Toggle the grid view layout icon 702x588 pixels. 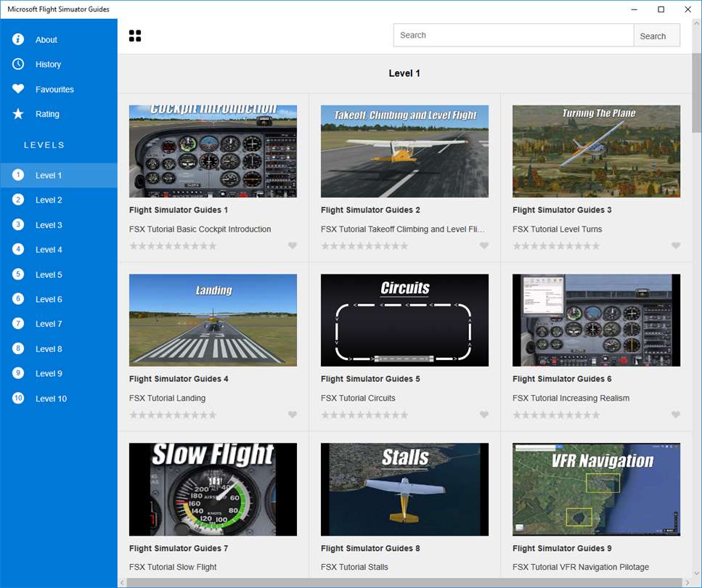click(x=135, y=36)
